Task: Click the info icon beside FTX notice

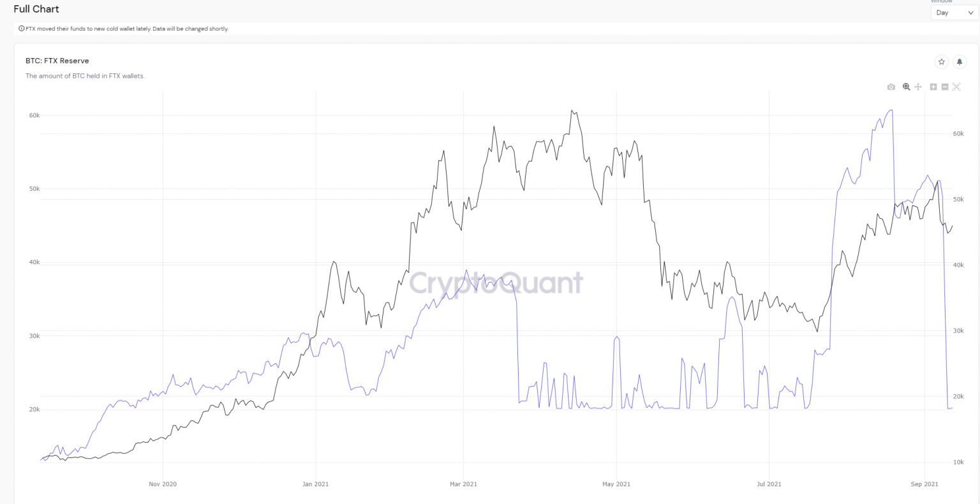Action: [22, 29]
